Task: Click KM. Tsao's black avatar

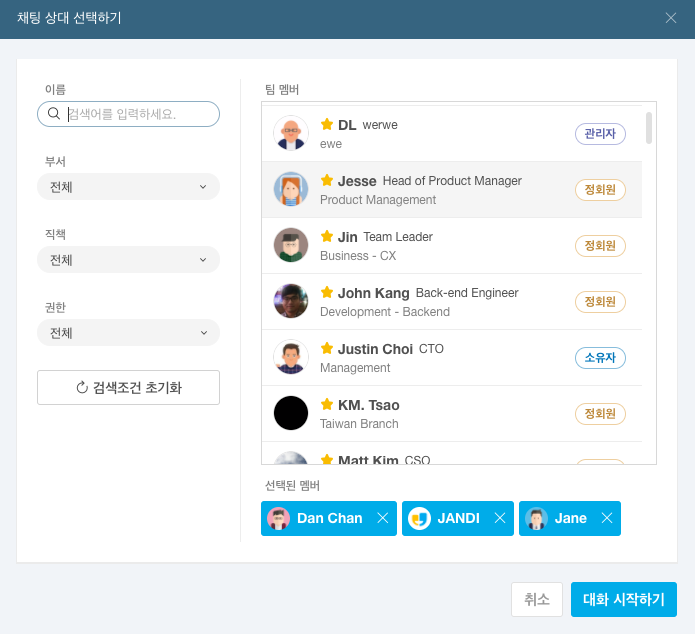Action: tap(291, 413)
